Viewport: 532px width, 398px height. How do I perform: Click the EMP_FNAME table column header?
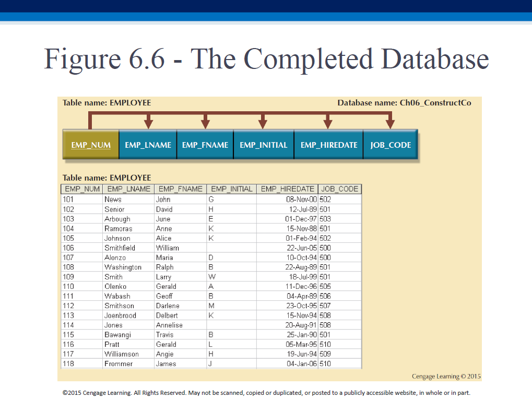181,189
